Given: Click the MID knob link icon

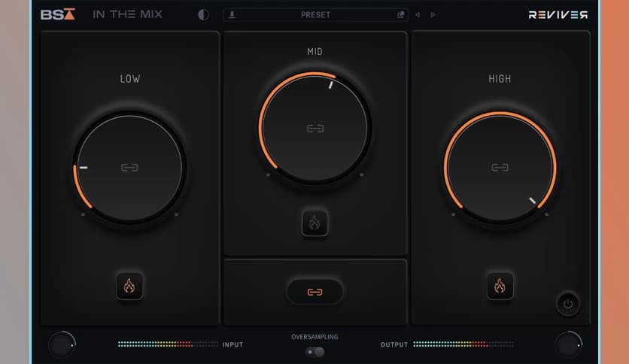Looking at the screenshot, I should coord(315,129).
